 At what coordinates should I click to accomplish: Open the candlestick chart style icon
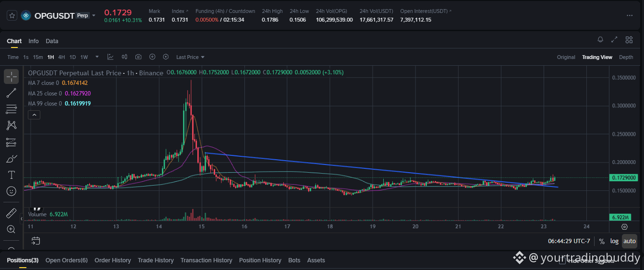point(124,57)
